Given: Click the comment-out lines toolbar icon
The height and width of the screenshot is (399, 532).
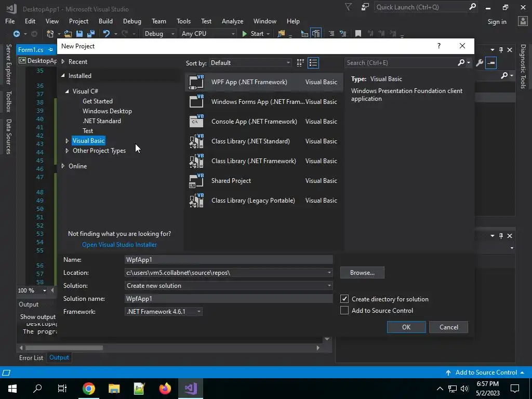Looking at the screenshot, I should [x=331, y=34].
